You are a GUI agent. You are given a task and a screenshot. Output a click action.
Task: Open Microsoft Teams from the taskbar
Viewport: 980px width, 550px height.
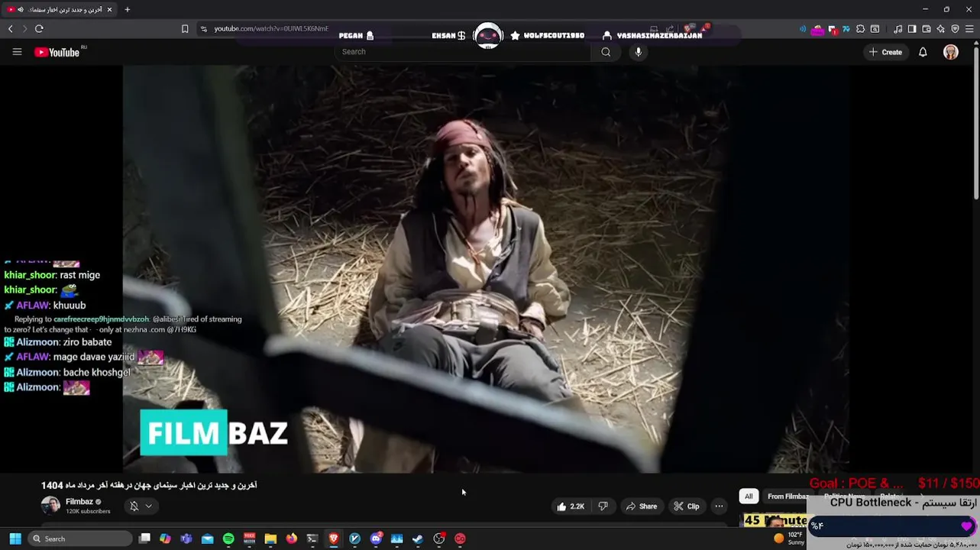point(186,539)
